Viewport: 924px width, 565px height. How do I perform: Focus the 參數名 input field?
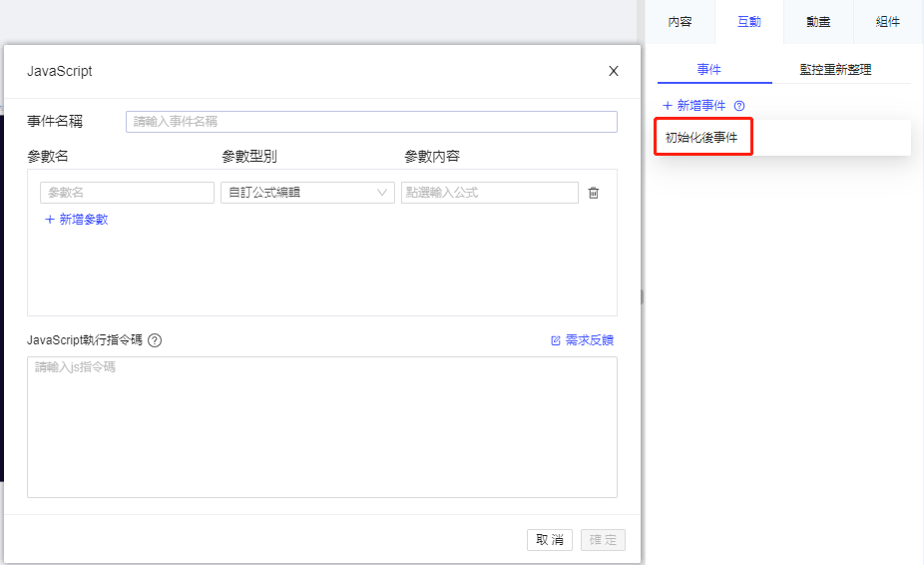pyautogui.click(x=128, y=193)
